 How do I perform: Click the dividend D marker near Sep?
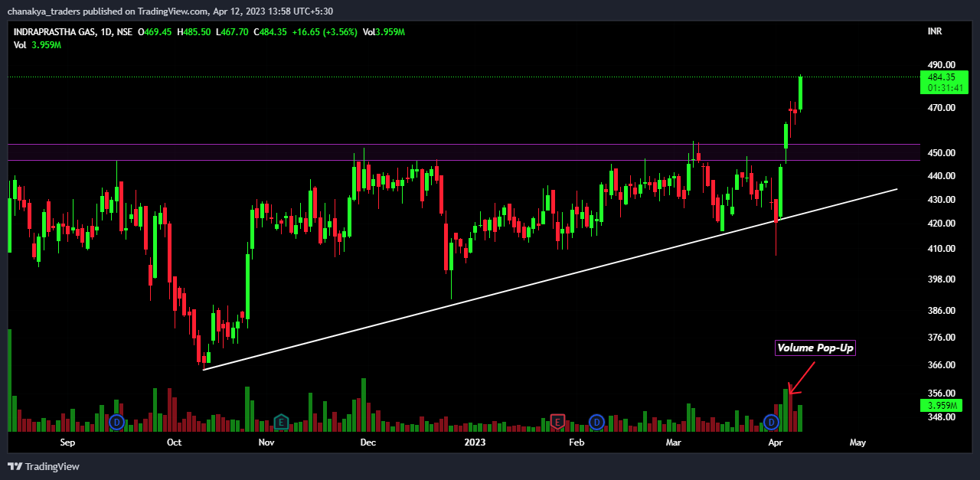pos(116,422)
